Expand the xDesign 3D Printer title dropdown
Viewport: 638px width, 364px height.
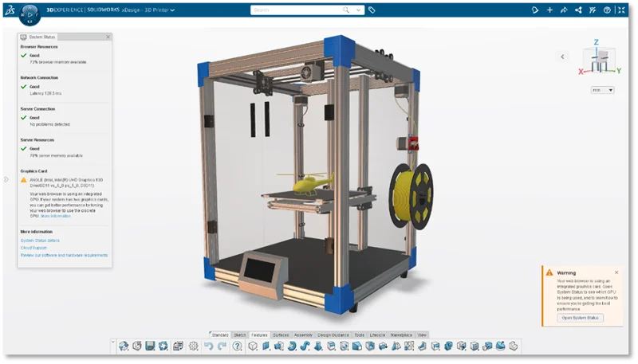[x=173, y=10]
